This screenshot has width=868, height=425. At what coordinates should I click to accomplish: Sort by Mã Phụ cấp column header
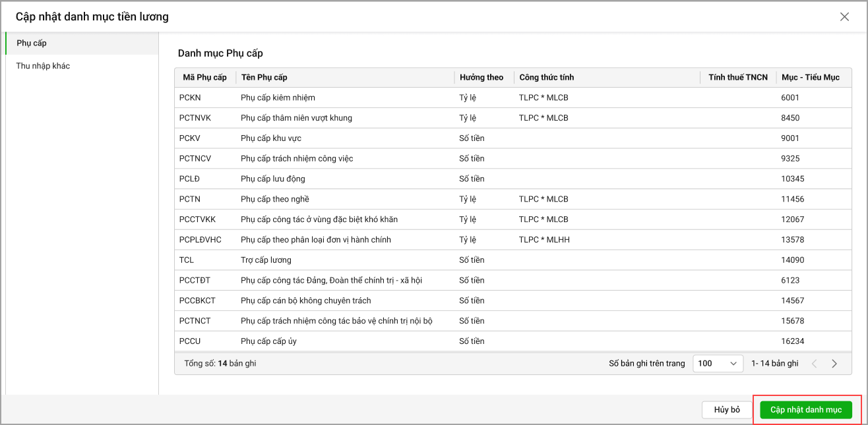[x=204, y=77]
